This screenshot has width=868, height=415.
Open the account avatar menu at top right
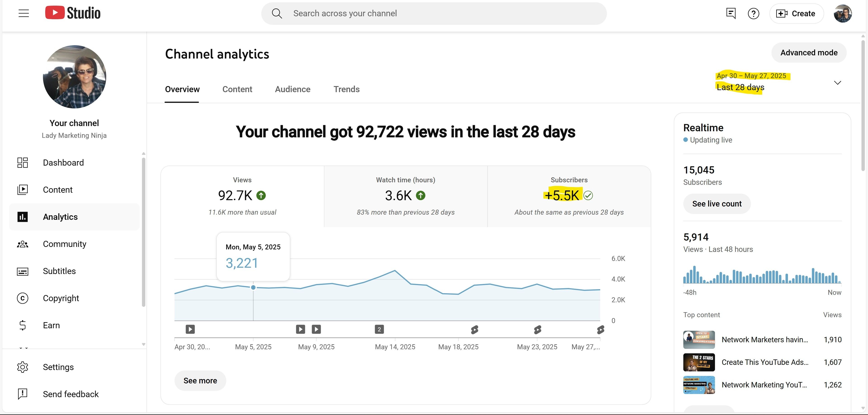pos(842,14)
